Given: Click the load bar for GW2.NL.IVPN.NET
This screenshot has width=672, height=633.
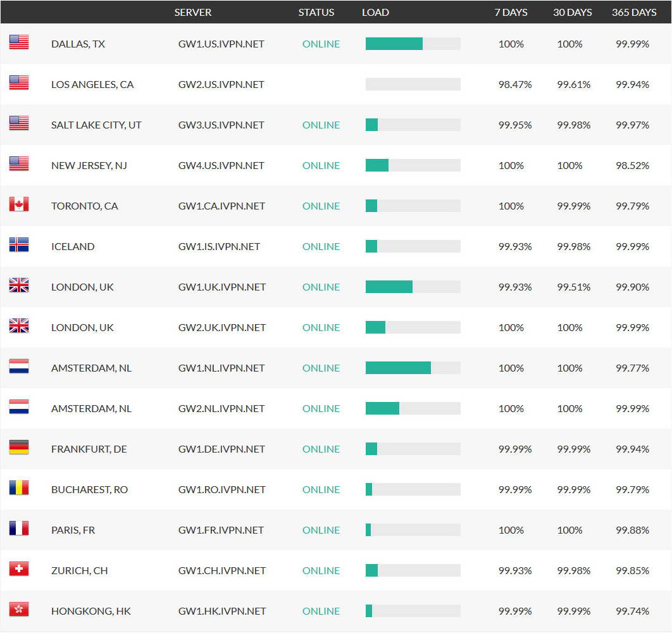Looking at the screenshot, I should pyautogui.click(x=413, y=408).
